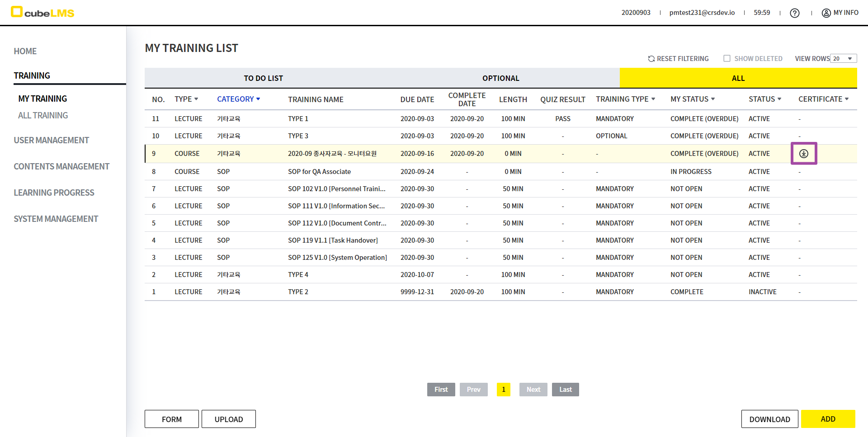This screenshot has height=437, width=868.
Task: Open the Type column filter arrow
Action: coord(196,99)
